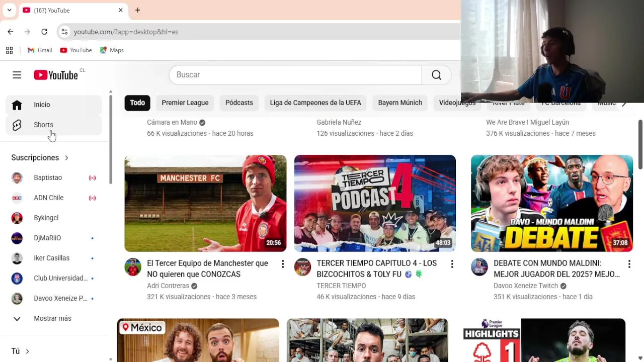Play Manchester FC thumbnail video
Image resolution: width=644 pixels, height=362 pixels.
205,203
